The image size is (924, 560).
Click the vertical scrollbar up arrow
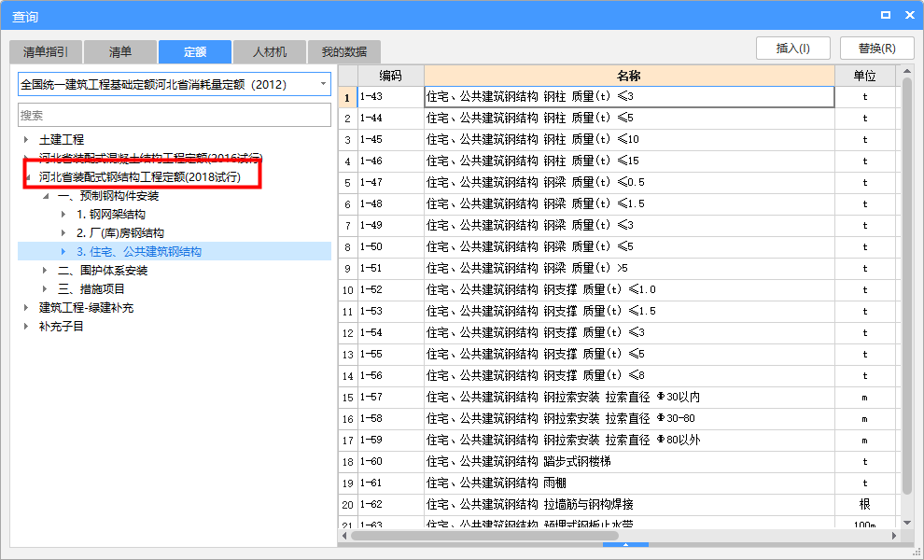pyautogui.click(x=907, y=71)
